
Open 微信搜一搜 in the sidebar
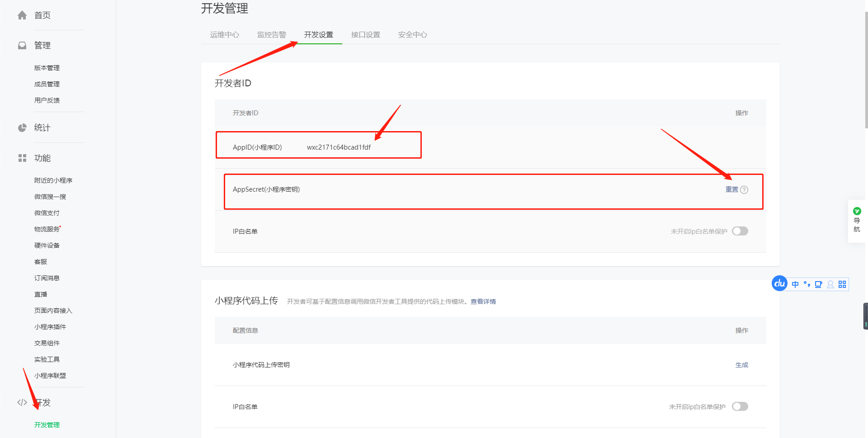pyautogui.click(x=50, y=197)
